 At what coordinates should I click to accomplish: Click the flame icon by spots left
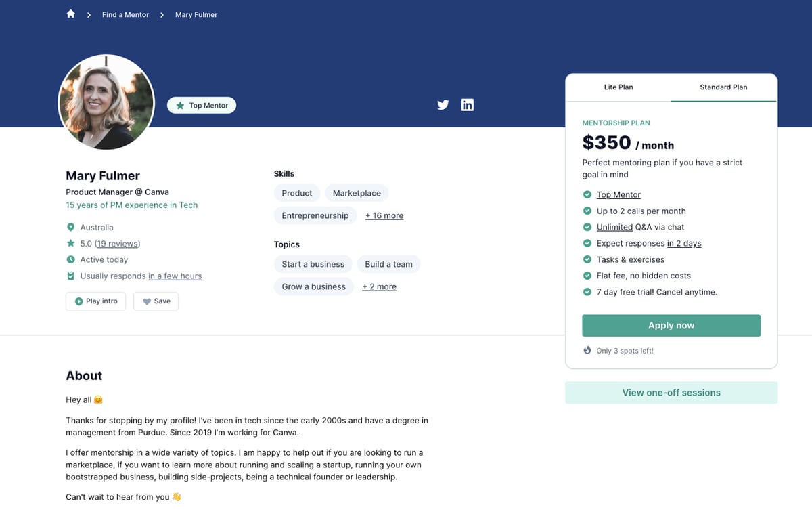587,351
